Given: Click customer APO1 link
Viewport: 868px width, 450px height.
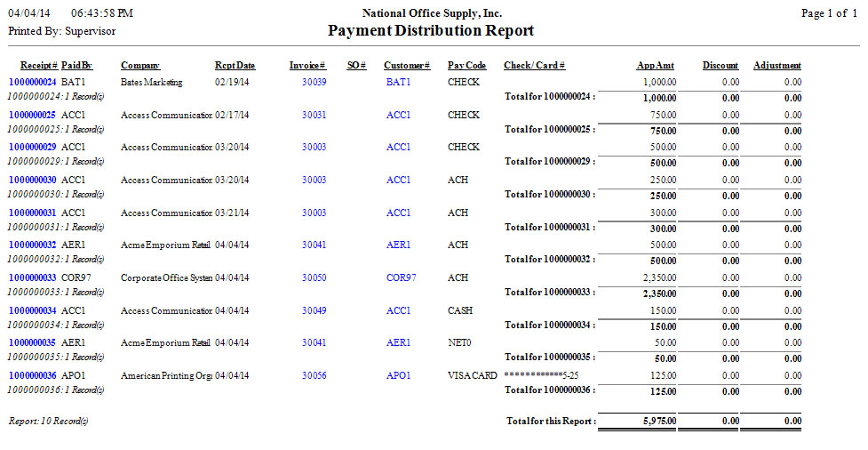Looking at the screenshot, I should click(x=398, y=376).
